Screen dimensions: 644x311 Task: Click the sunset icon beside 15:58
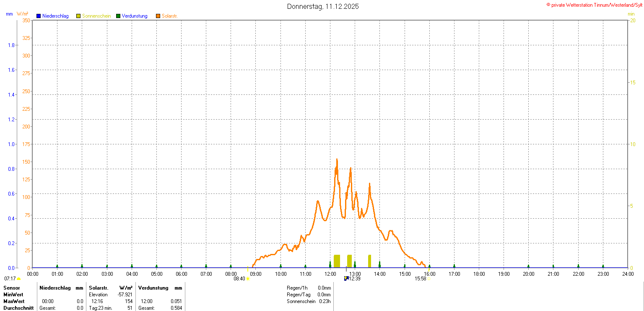[x=428, y=279]
